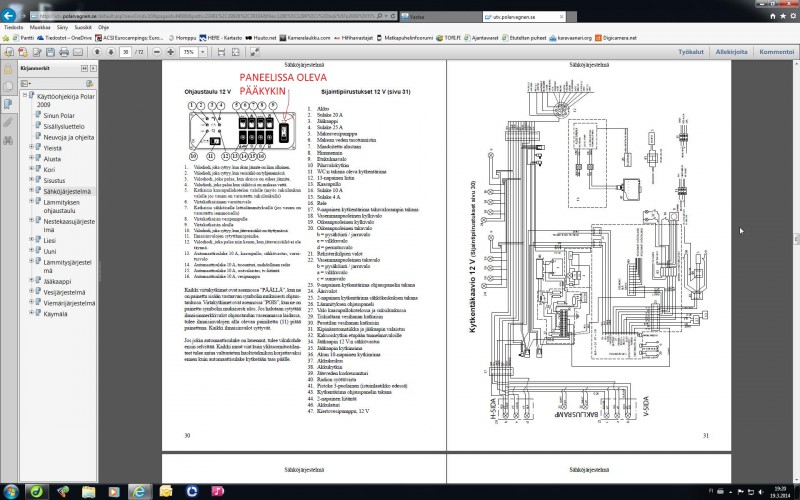Open the attachments paperclip panel
The image size is (800, 500).
(8, 121)
